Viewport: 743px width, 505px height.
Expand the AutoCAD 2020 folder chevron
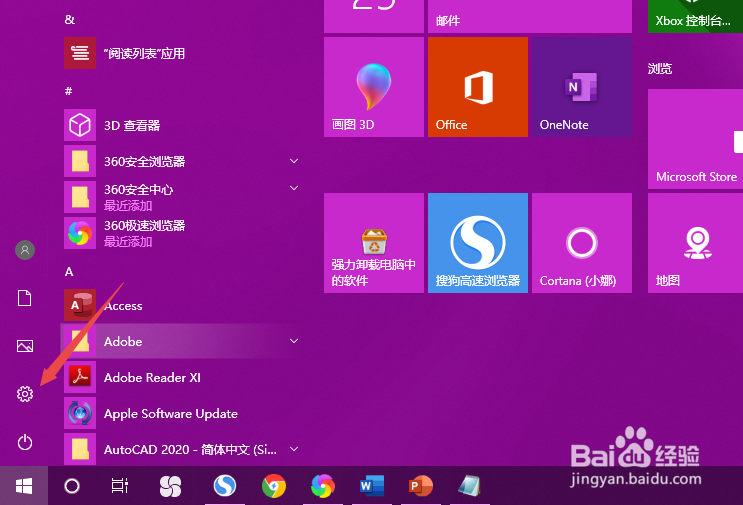pyautogui.click(x=294, y=449)
